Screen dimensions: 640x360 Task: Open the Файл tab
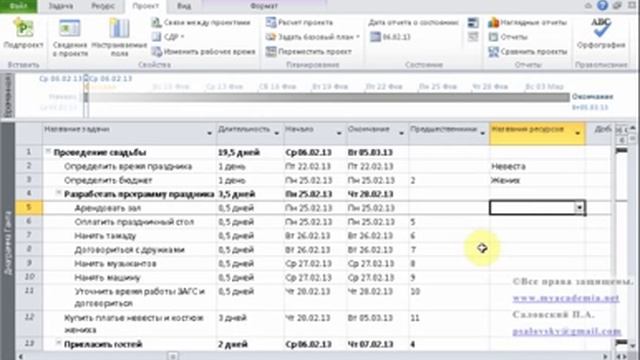[x=18, y=6]
